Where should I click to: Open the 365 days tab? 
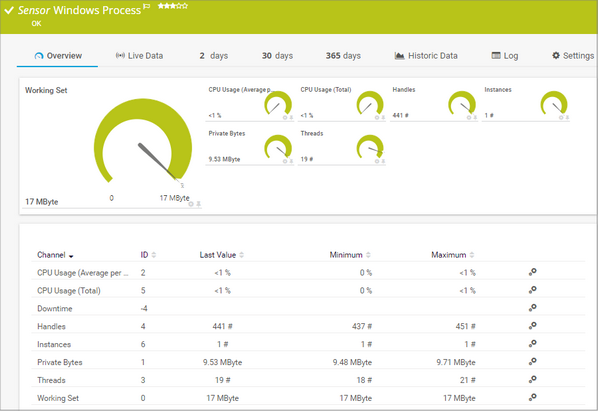[343, 56]
